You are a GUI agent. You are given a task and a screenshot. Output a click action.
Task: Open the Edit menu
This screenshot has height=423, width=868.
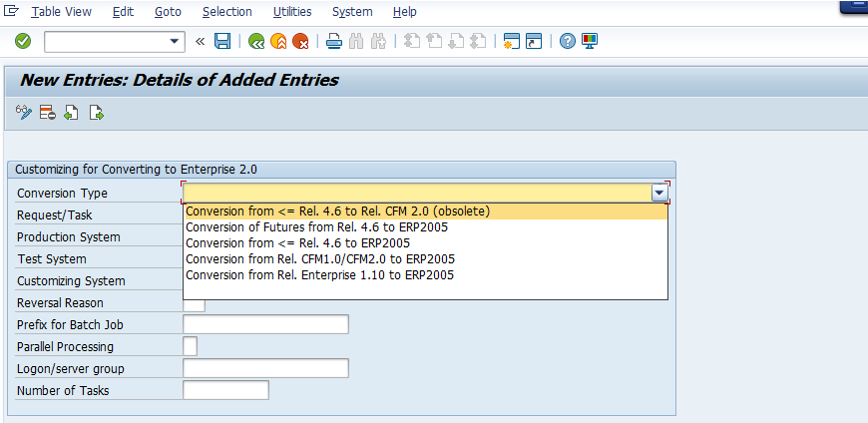(x=123, y=12)
